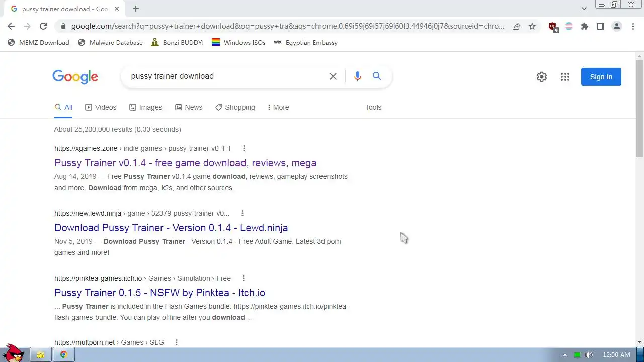The width and height of the screenshot is (644, 362).
Task: Open the Chrome profile avatar
Action: [x=617, y=26]
